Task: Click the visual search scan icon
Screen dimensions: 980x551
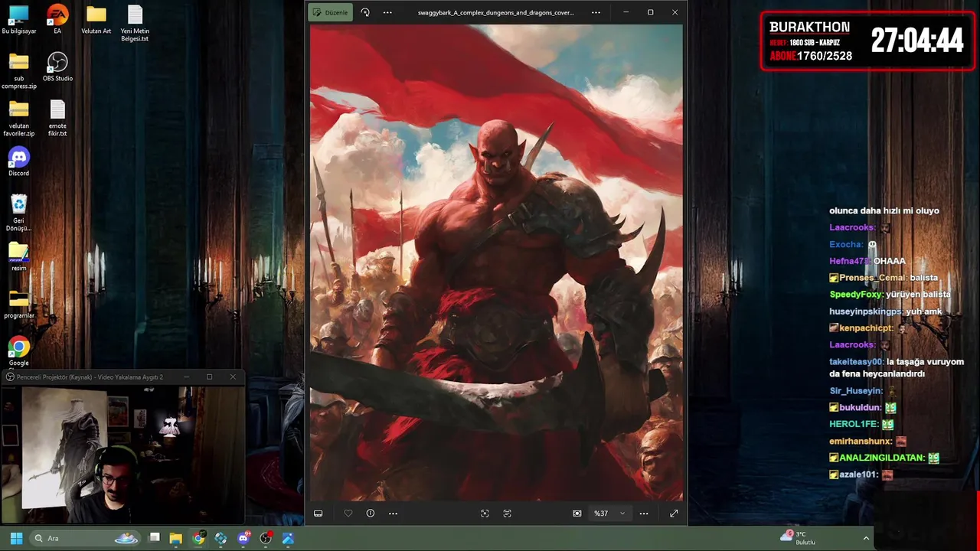Action: click(485, 514)
